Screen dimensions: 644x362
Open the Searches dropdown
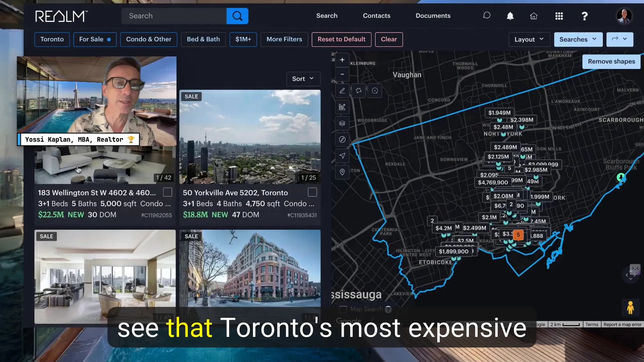(578, 39)
